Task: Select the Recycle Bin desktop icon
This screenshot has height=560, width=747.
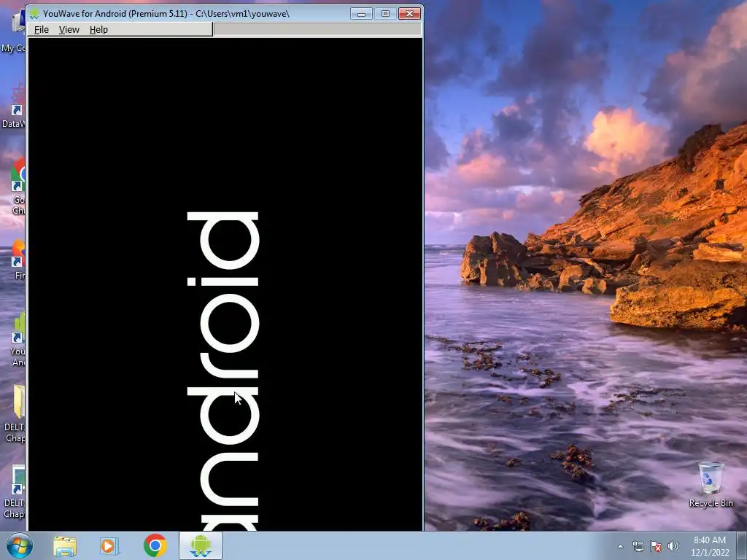Action: coord(711,484)
